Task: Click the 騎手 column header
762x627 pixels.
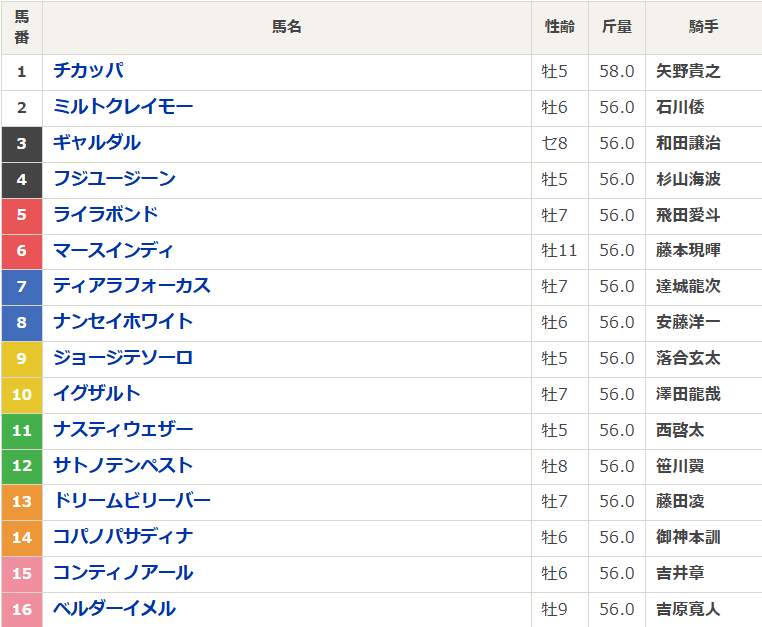Action: [703, 27]
